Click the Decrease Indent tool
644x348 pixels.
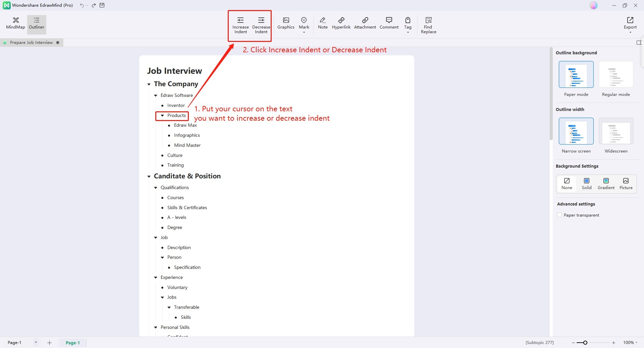pyautogui.click(x=261, y=25)
